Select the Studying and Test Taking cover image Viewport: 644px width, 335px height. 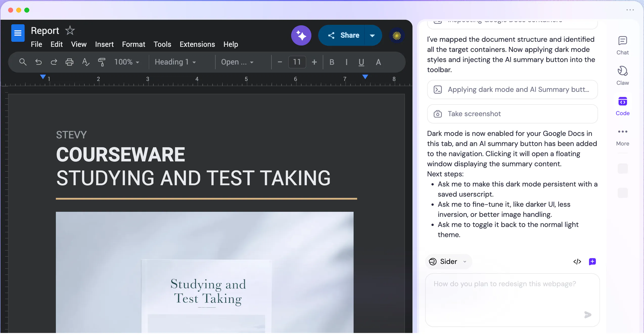click(205, 272)
